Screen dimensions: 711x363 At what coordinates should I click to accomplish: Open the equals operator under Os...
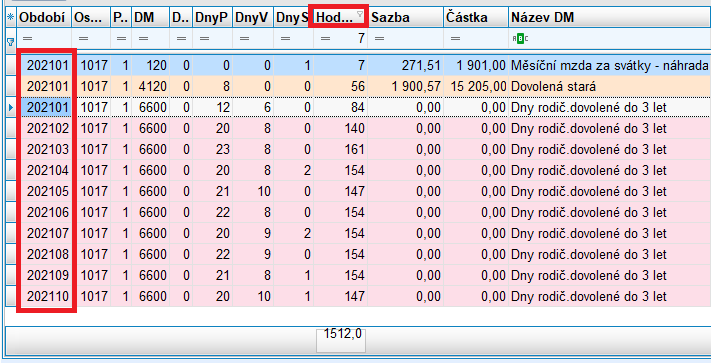[x=82, y=39]
